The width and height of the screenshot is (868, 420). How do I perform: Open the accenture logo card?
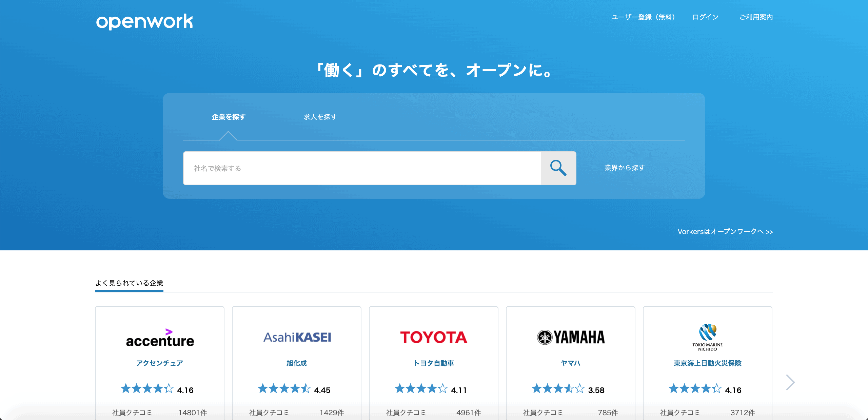pos(160,338)
